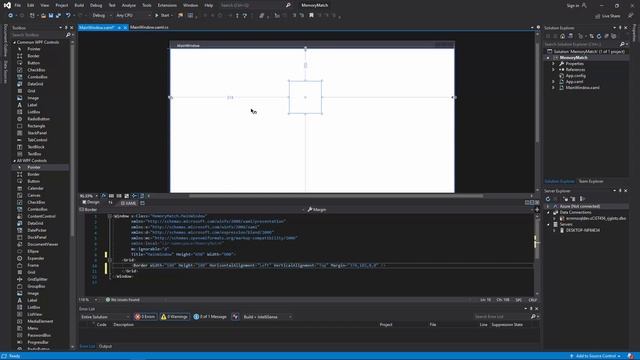Expand the References node in Solution Explorer
The height and width of the screenshot is (360, 640).
click(553, 70)
